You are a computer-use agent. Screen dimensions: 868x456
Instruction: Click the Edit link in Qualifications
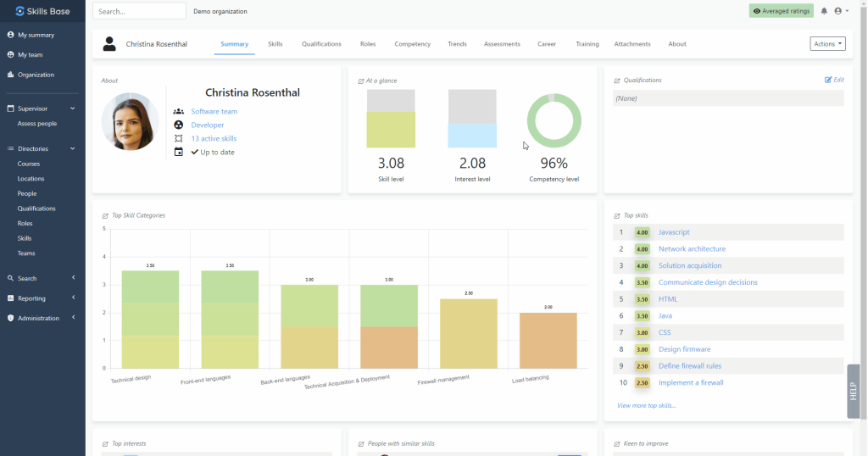pyautogui.click(x=834, y=80)
